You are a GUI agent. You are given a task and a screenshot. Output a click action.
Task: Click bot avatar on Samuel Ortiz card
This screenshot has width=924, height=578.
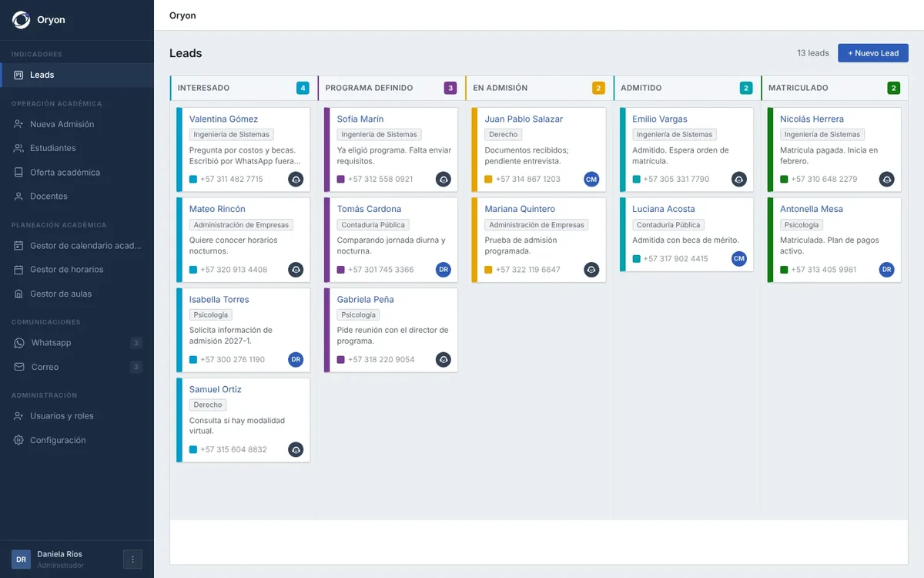(x=296, y=449)
